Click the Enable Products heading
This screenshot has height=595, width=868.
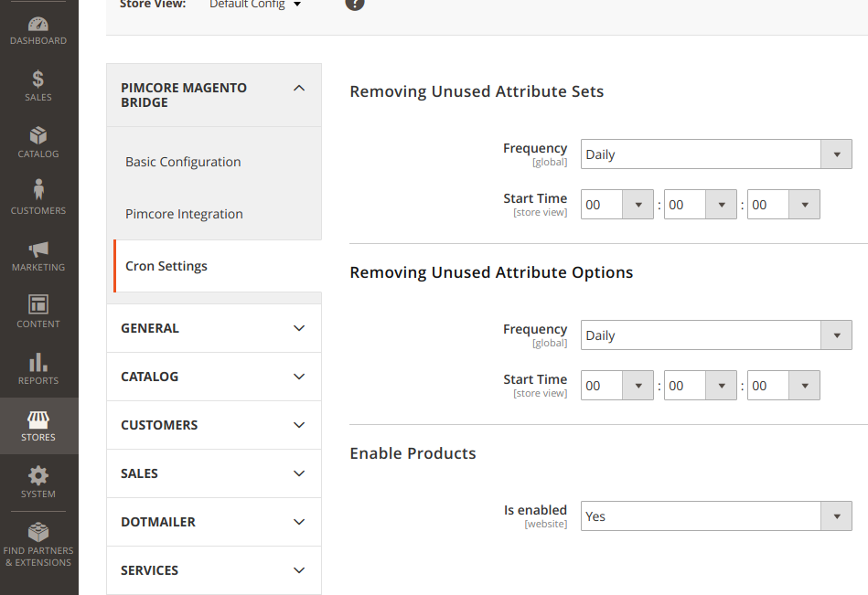[x=413, y=453]
